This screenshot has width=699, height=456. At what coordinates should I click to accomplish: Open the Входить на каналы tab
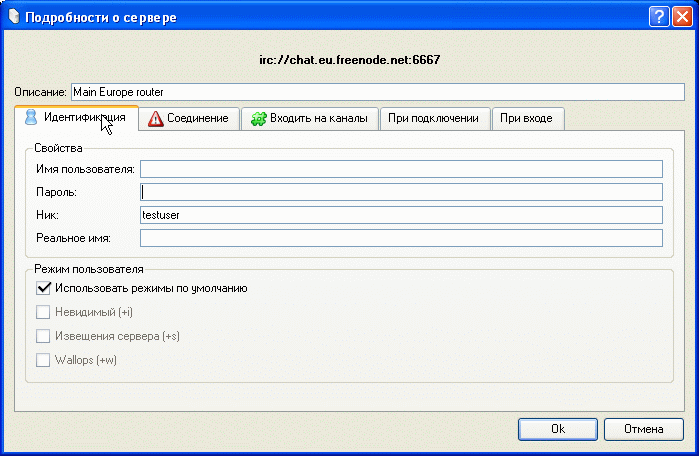click(310, 119)
